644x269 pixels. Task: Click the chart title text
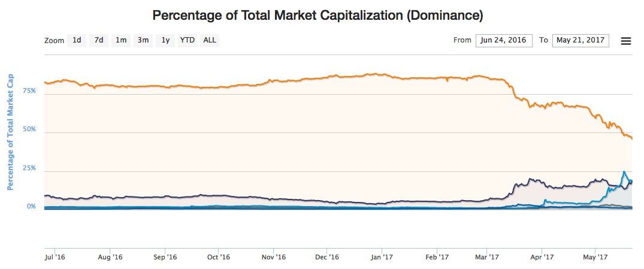(x=318, y=14)
